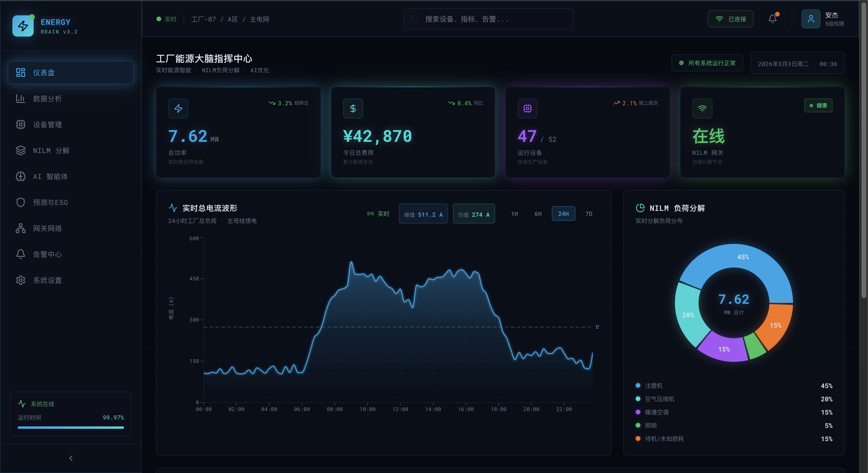Click the lightning icon in total power card
This screenshot has width=868, height=473.
(x=178, y=109)
